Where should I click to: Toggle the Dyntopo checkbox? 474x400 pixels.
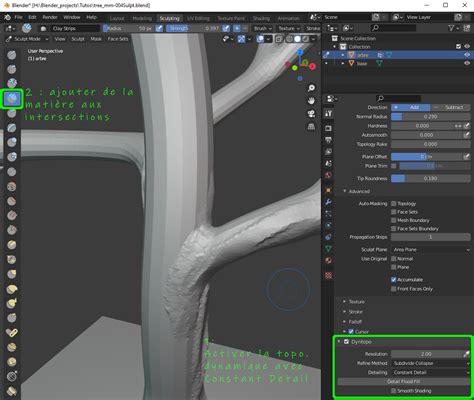[346, 342]
